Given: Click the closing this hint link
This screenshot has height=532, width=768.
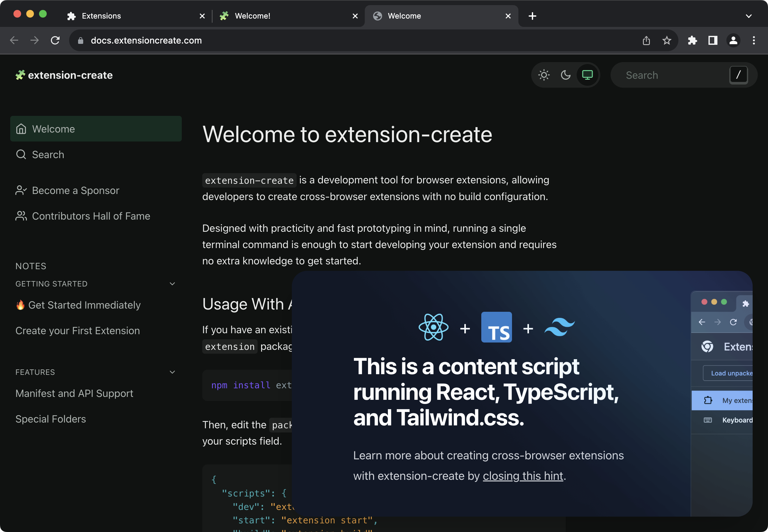Looking at the screenshot, I should (x=523, y=476).
